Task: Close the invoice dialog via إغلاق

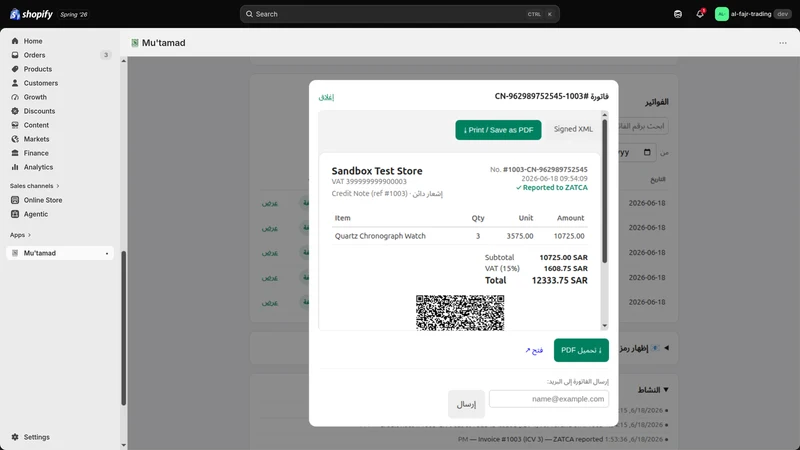Action: 327,97
